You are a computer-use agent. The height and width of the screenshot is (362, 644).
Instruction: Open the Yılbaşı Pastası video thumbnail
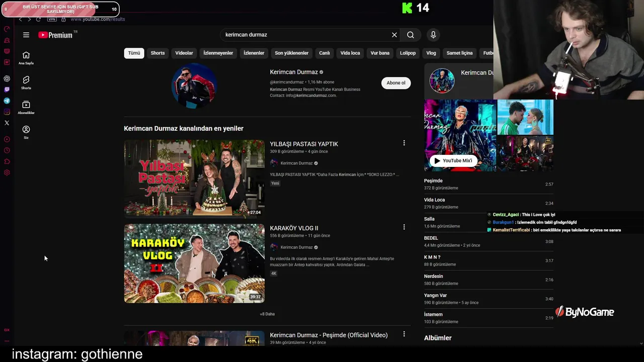pyautogui.click(x=194, y=179)
